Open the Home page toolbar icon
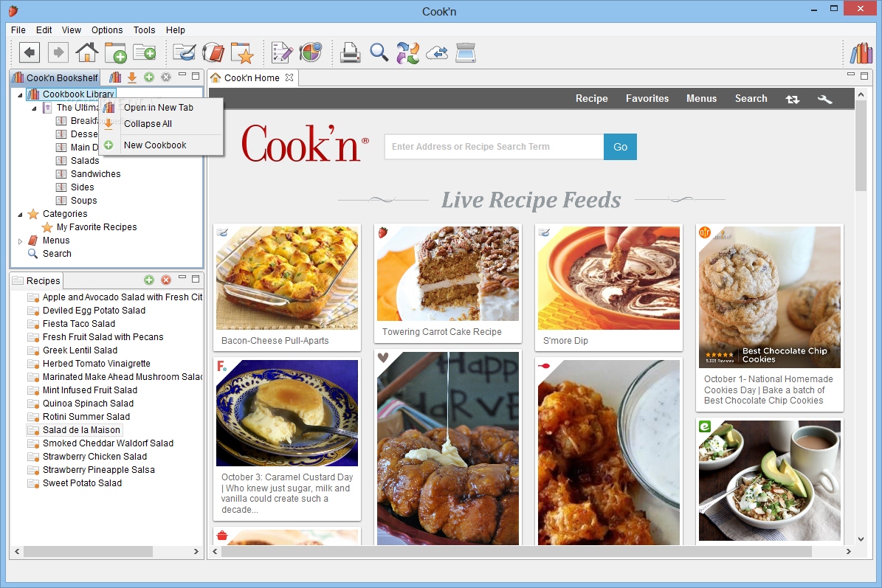Viewport: 882px width, 588px height. coord(87,53)
